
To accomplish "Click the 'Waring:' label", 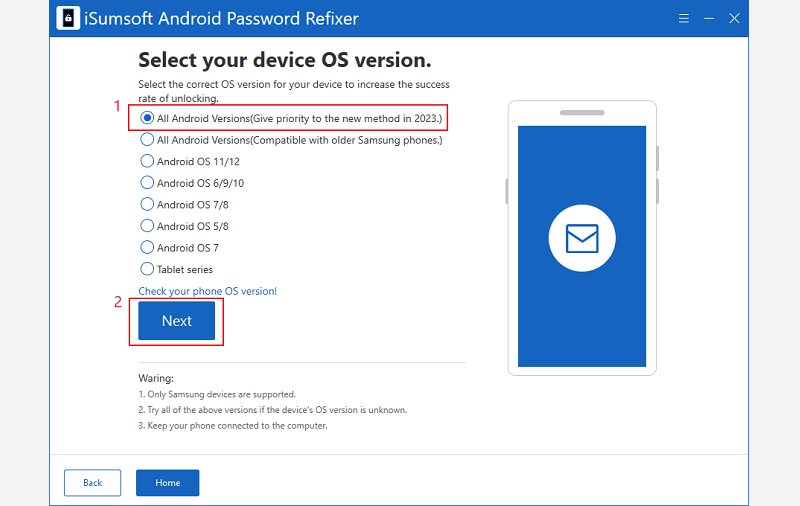I will click(x=156, y=378).
